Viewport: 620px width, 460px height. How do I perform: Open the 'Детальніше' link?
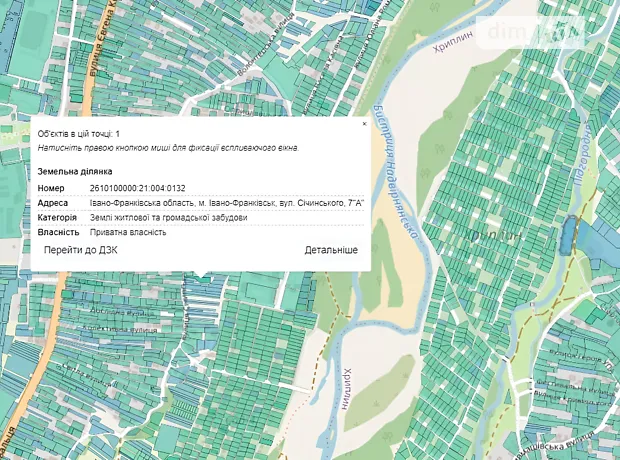click(x=331, y=250)
